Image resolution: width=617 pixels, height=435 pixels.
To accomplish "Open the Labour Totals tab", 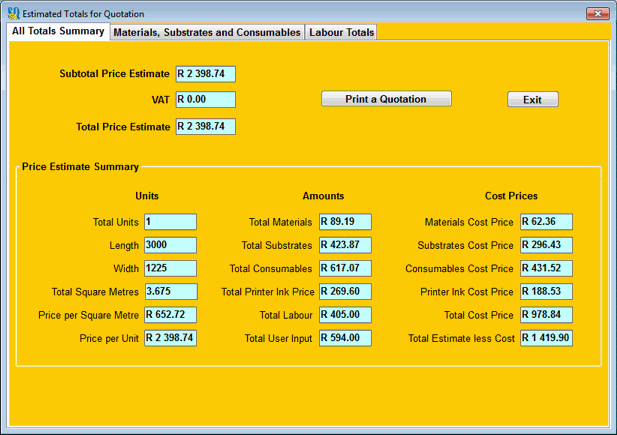I will point(342,33).
